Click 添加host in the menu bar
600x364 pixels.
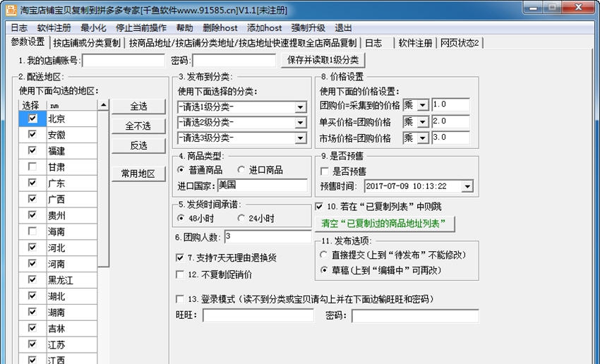(x=265, y=28)
